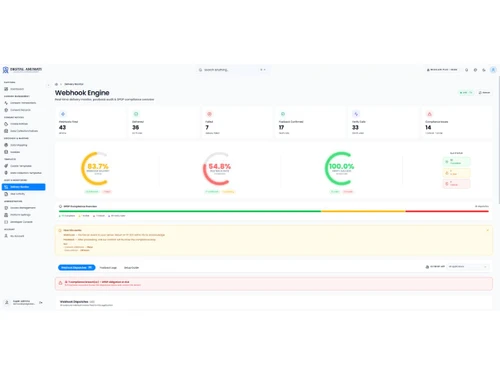Switch to the Postback Logs tab
500x375 pixels.
[108, 268]
